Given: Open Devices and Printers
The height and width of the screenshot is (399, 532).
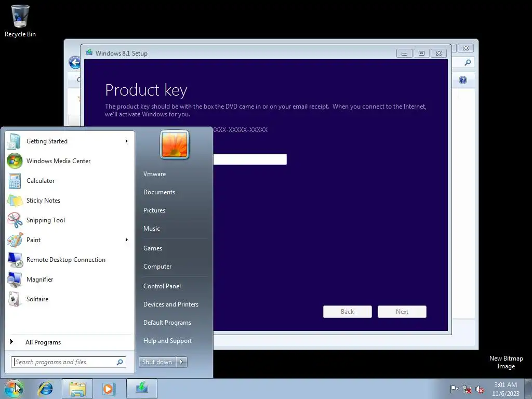Looking at the screenshot, I should 171,304.
